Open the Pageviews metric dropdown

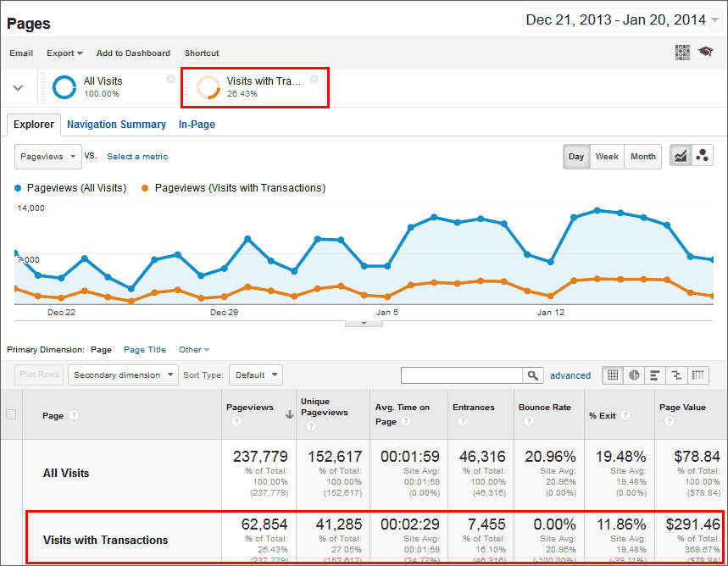(x=47, y=157)
